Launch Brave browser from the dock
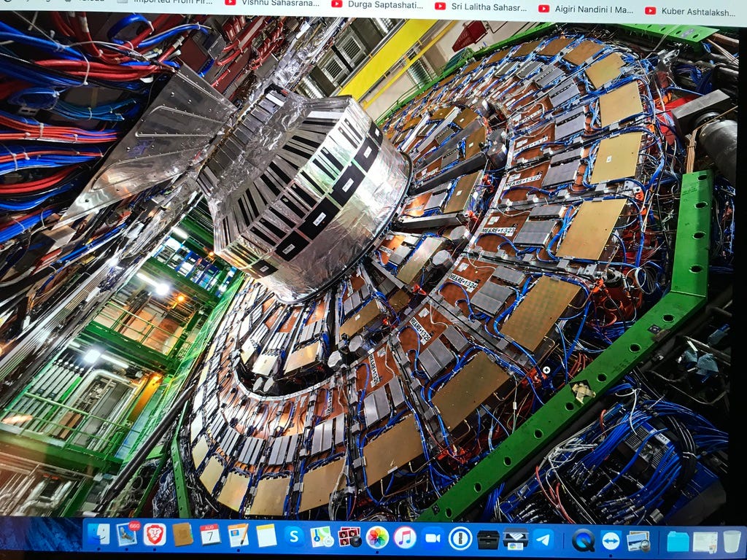 pos(155,534)
